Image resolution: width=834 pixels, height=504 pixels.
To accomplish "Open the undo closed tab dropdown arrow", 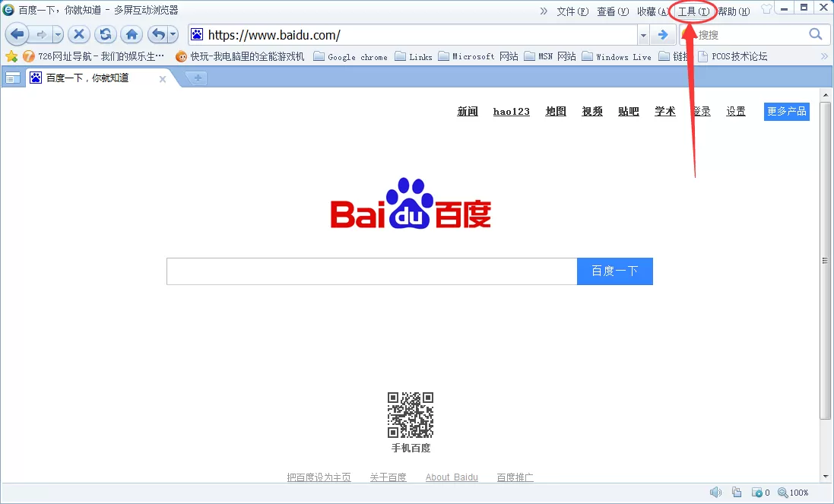I will tap(173, 35).
